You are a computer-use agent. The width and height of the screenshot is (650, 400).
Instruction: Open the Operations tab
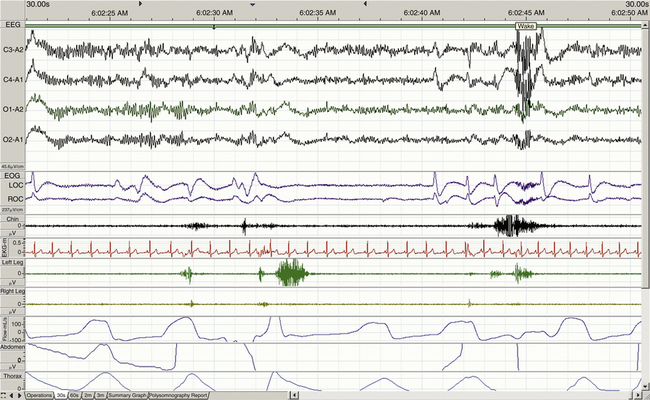point(39,395)
